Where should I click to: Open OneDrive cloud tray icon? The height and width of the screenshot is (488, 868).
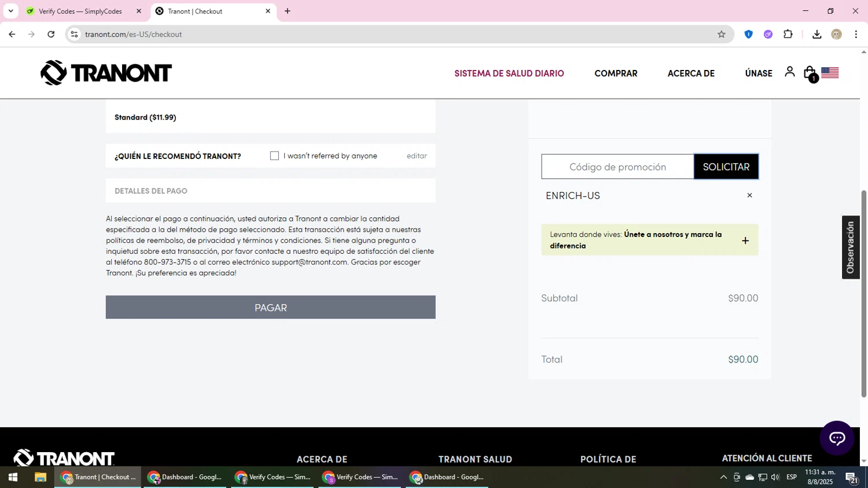pos(749,477)
